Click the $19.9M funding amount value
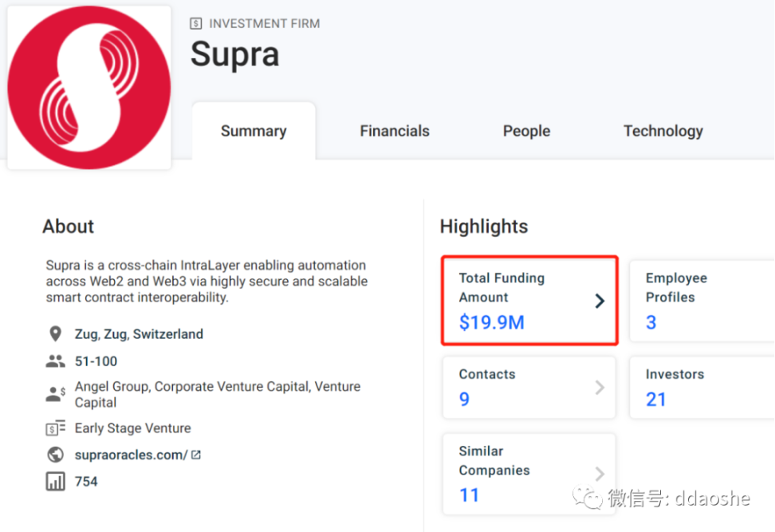The image size is (775, 532). [491, 322]
